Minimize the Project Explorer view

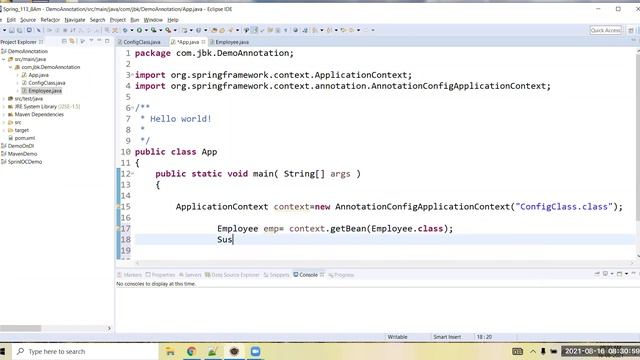[x=100, y=41]
